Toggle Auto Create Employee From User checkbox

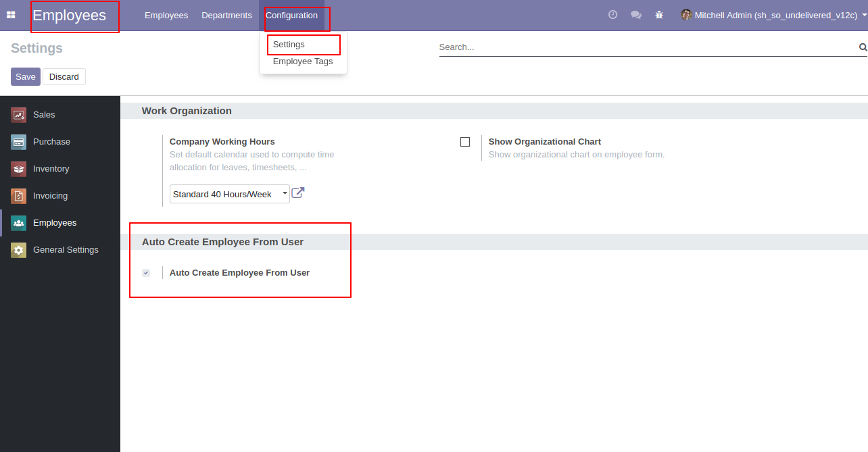pos(146,273)
